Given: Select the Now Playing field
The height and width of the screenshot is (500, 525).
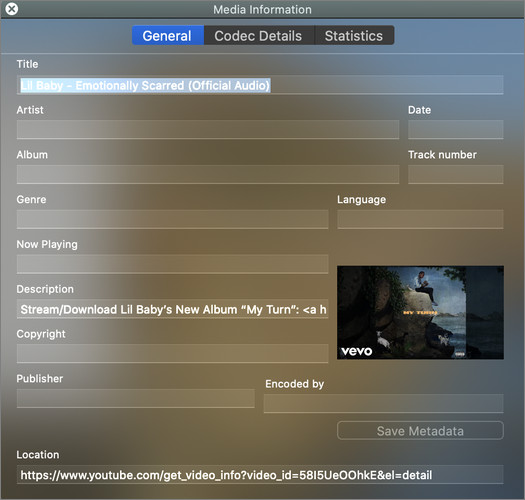Looking at the screenshot, I should click(x=172, y=264).
